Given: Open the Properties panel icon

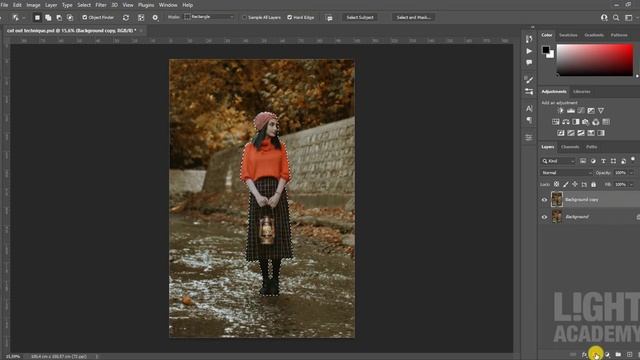Looking at the screenshot, I should coord(529,138).
